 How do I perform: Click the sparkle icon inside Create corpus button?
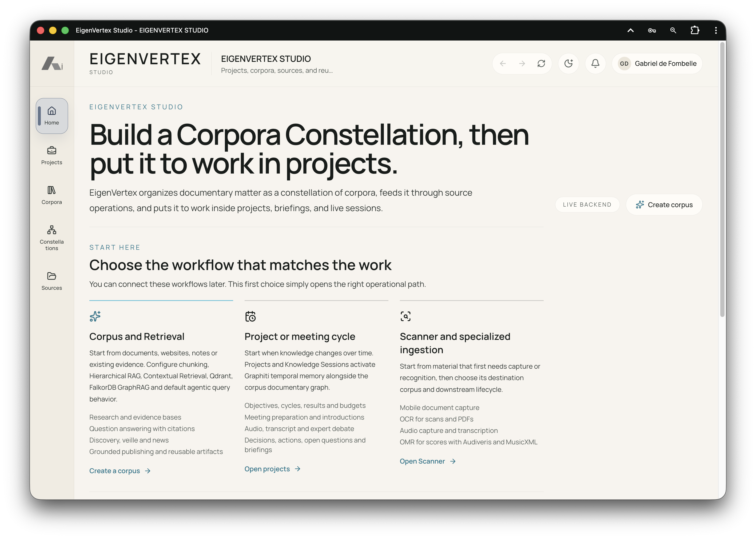point(640,205)
